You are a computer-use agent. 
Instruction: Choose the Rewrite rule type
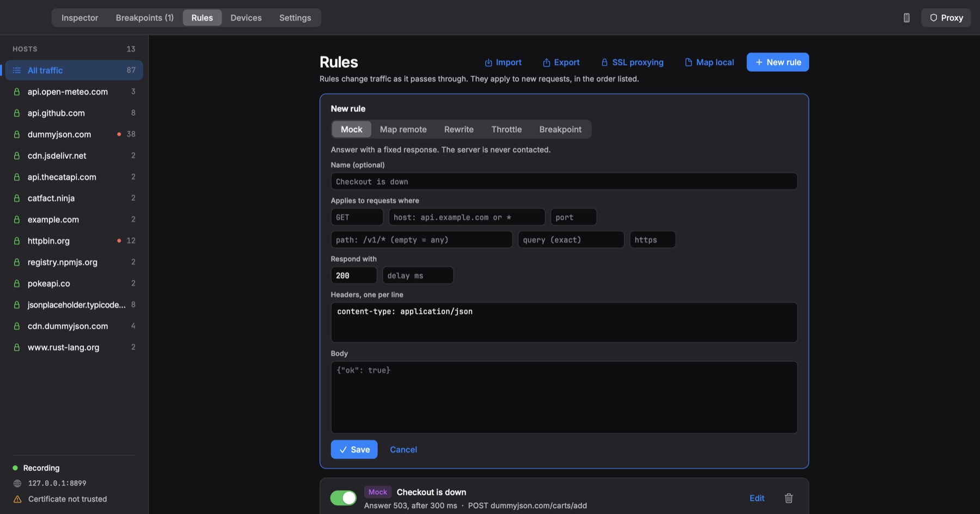point(458,129)
